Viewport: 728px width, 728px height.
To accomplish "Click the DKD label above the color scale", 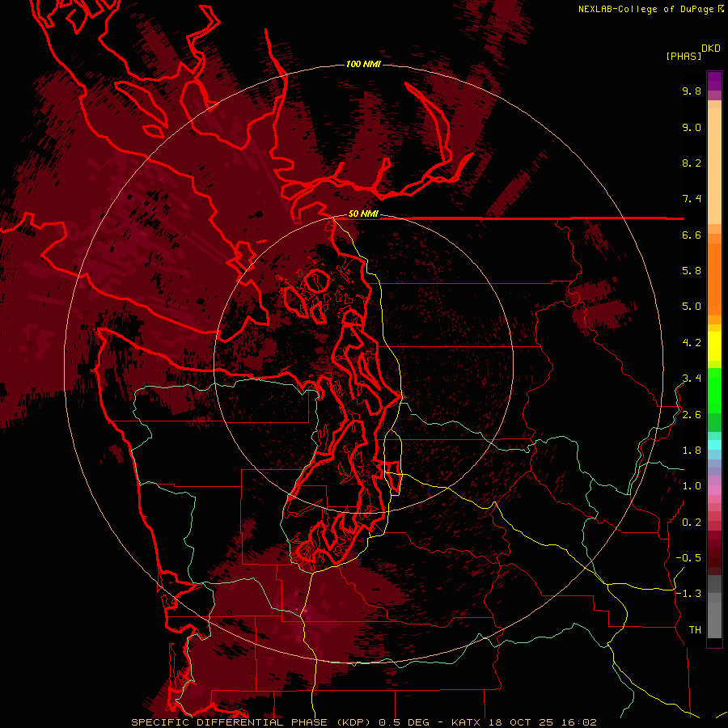I will [711, 49].
